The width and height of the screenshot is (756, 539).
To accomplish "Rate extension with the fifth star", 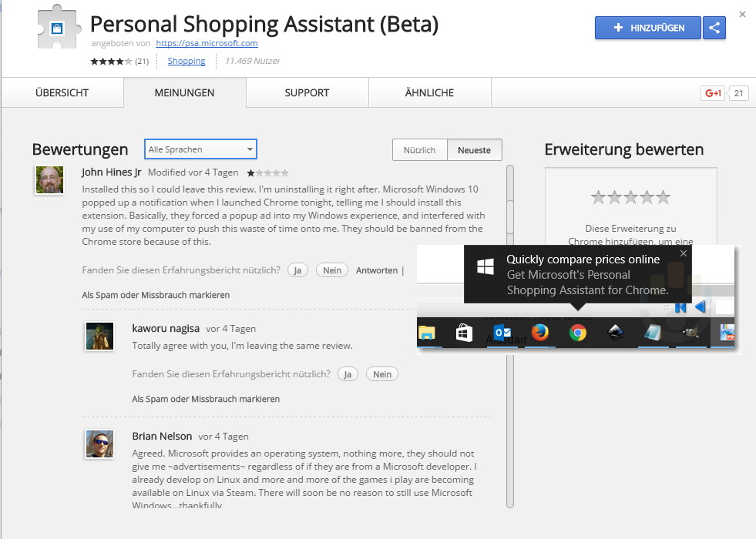I will [x=664, y=197].
